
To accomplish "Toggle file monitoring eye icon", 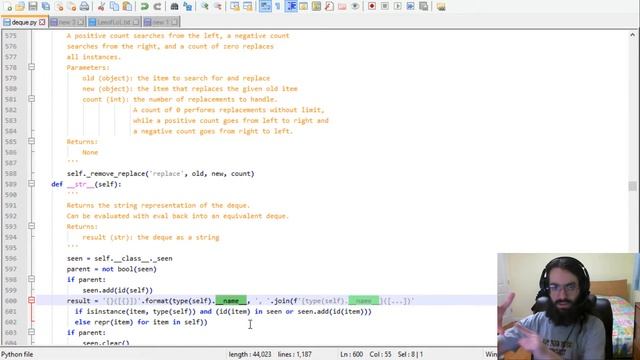I will click(x=355, y=6).
